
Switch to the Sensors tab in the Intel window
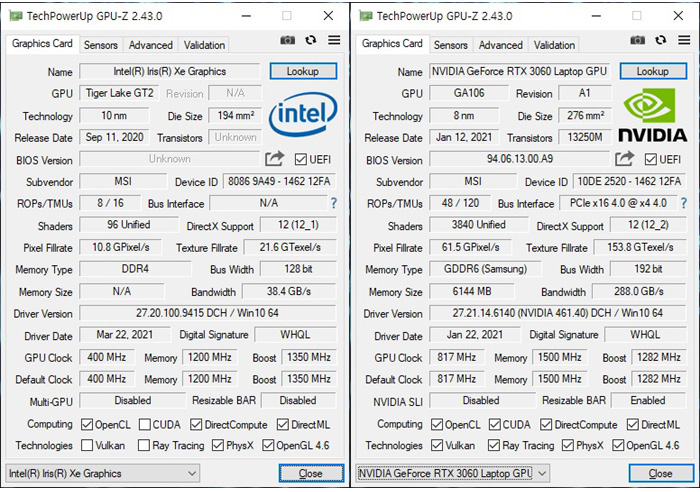[x=100, y=45]
